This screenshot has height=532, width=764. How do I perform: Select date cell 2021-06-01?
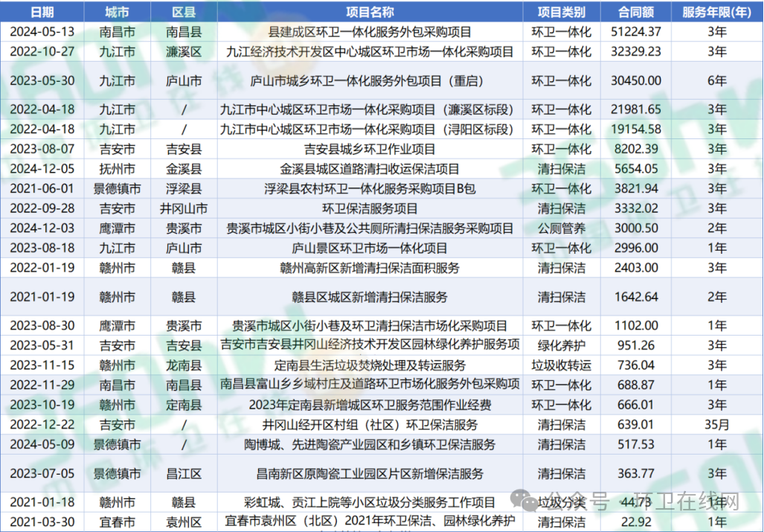point(42,188)
